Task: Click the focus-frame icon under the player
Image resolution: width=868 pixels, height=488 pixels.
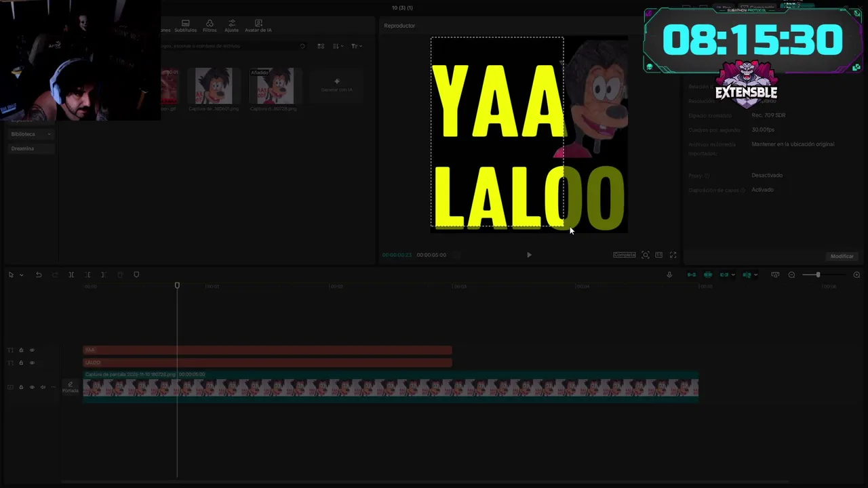Action: click(x=646, y=255)
